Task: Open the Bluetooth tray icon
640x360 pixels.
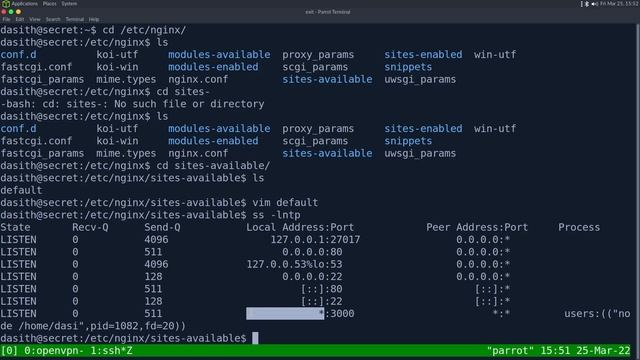Action: click(x=587, y=4)
